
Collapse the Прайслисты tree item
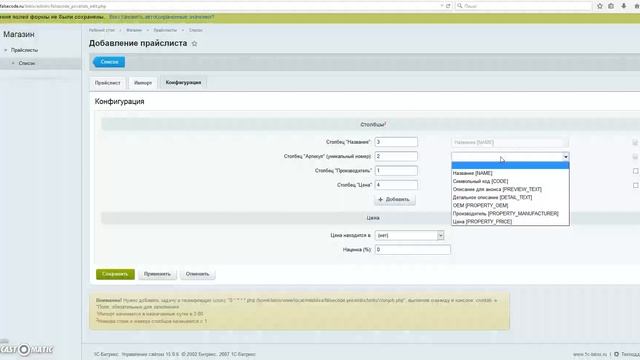coord(6,50)
